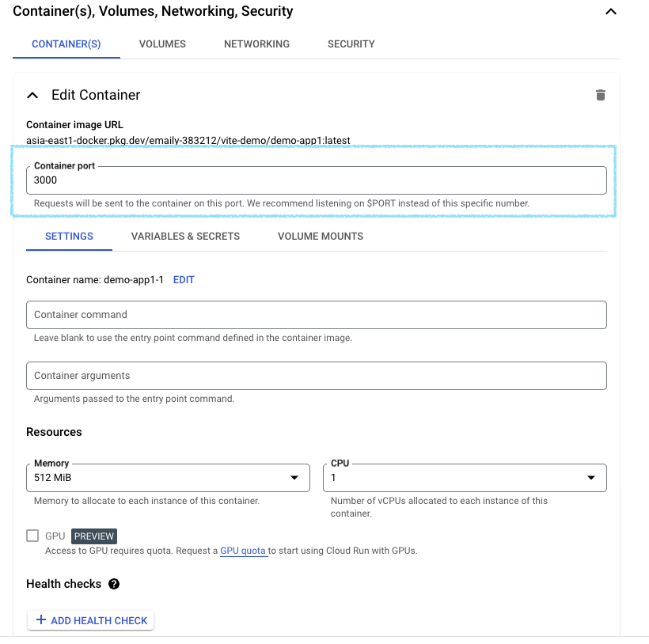Click the Add Health Check button
The image size is (649, 644).
click(91, 620)
